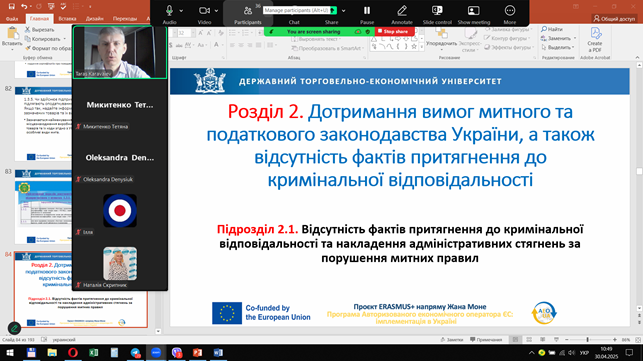Click Общий доступ share button

[x=614, y=18]
